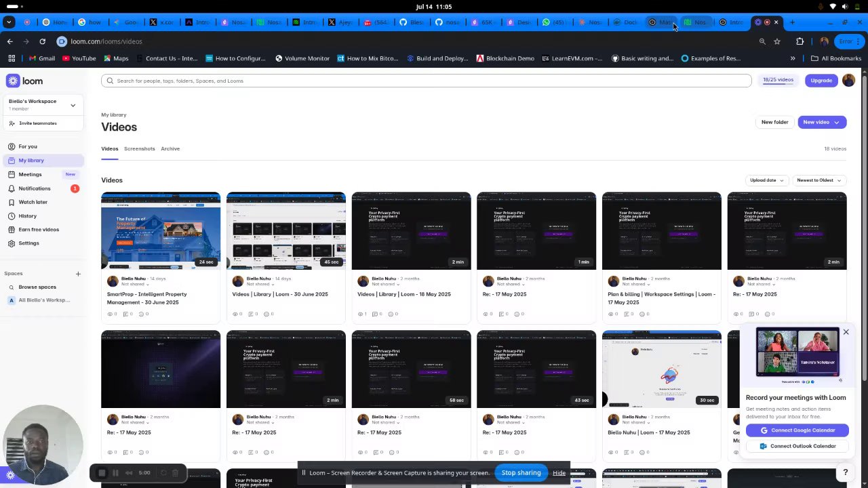
Task: Open the Gmail bookmark
Action: pos(41,58)
